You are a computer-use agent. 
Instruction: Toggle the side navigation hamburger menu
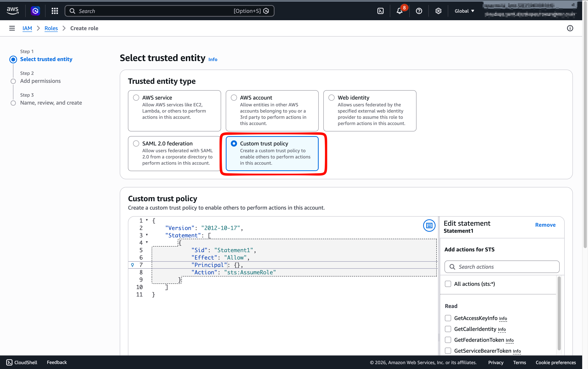tap(12, 28)
